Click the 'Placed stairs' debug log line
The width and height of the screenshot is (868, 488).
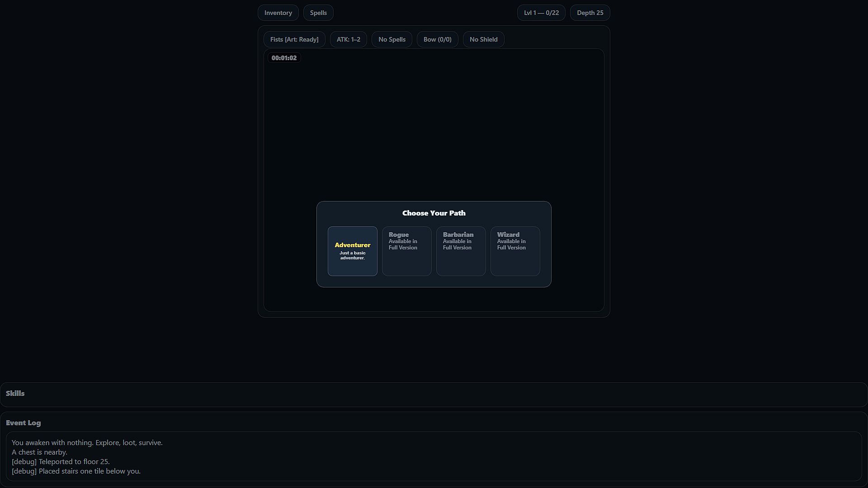pyautogui.click(x=76, y=471)
